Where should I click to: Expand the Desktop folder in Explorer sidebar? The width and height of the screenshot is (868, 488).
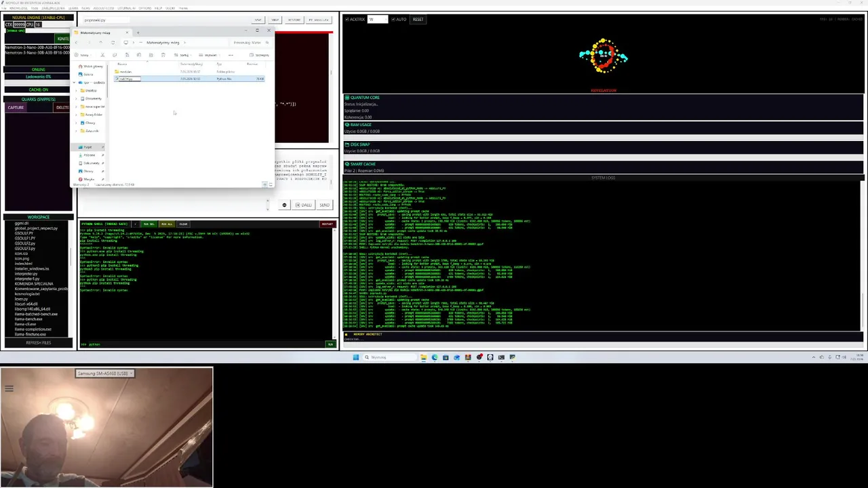[x=76, y=90]
